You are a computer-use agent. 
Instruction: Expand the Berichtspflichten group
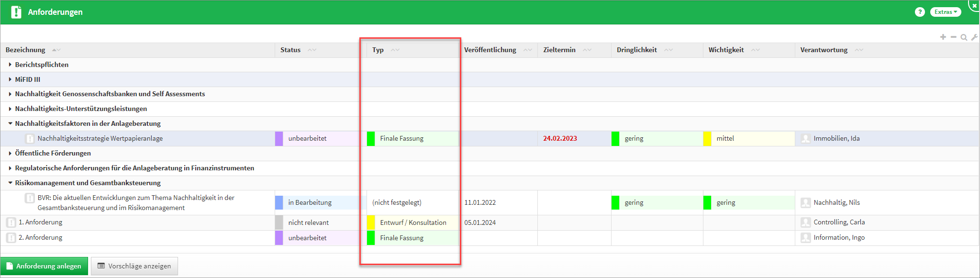tap(10, 65)
